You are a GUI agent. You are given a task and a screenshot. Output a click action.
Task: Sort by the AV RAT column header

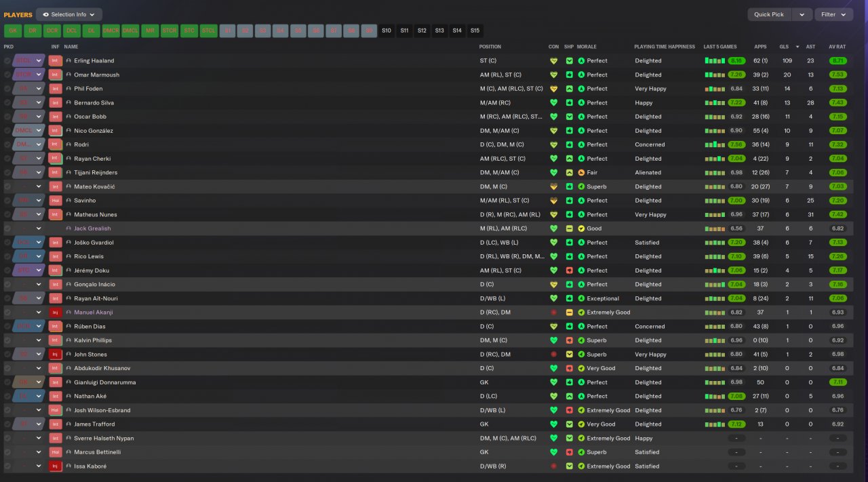[837, 47]
